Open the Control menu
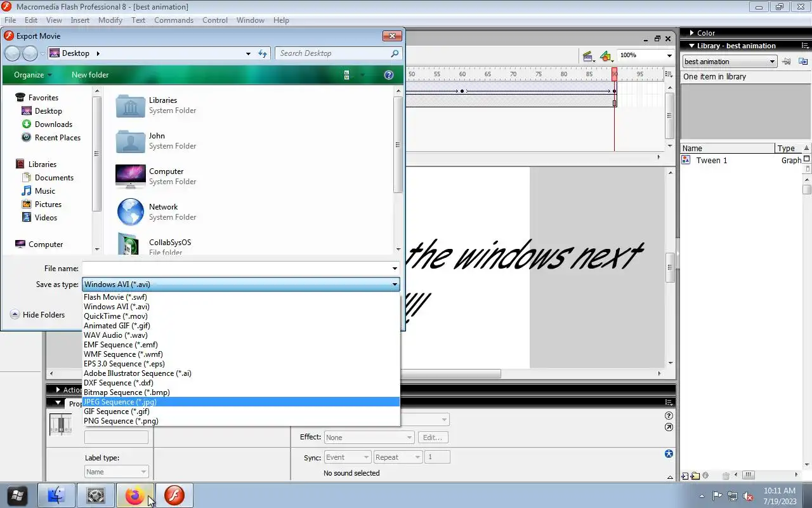Viewport: 812px width, 508px height. tap(215, 20)
